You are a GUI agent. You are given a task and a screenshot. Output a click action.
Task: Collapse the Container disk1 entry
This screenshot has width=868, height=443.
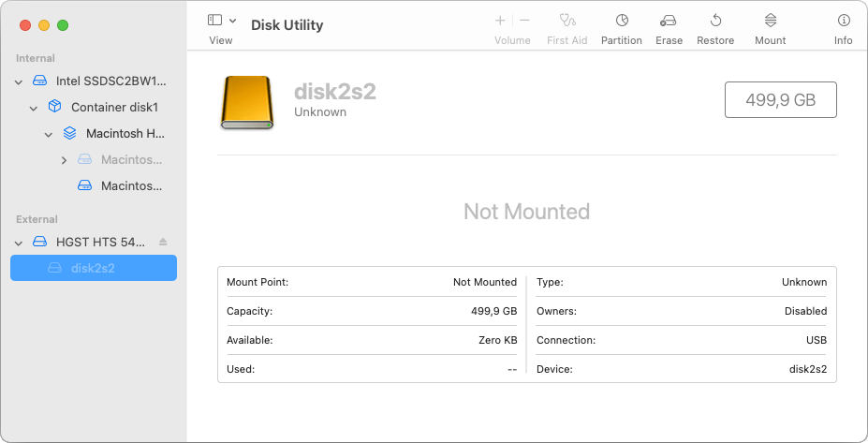click(x=33, y=109)
